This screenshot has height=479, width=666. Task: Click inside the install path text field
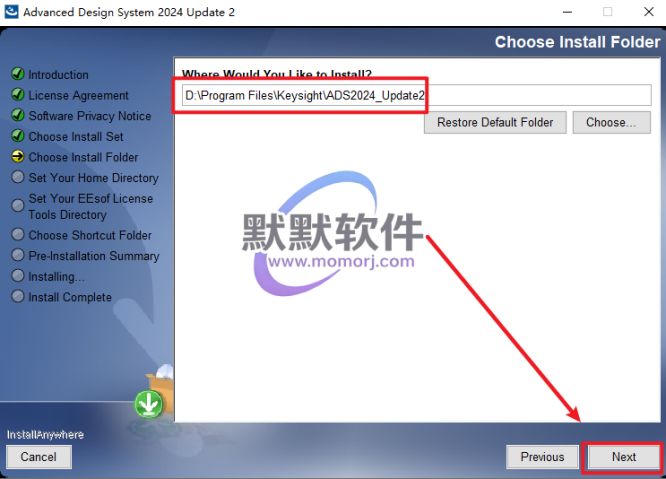(x=417, y=95)
